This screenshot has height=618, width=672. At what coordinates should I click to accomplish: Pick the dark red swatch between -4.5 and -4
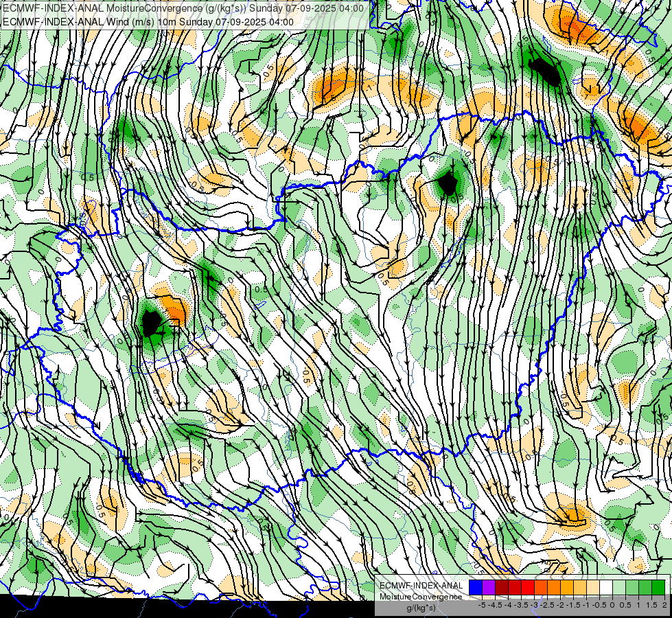point(502,587)
